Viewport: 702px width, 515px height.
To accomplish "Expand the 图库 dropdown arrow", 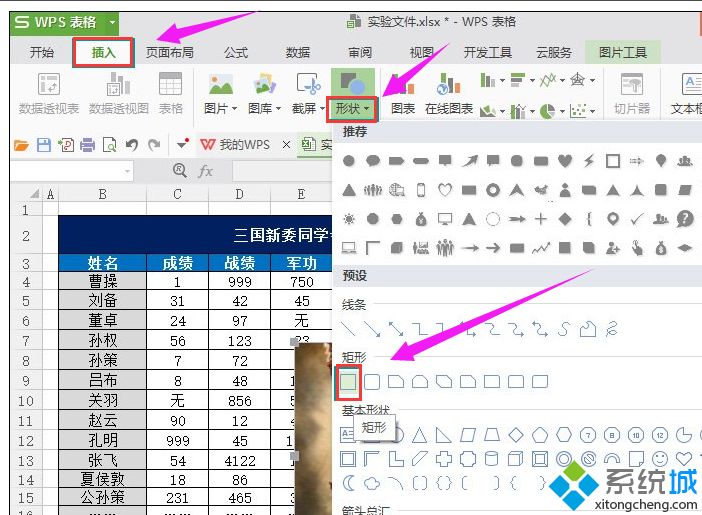I will coord(278,109).
